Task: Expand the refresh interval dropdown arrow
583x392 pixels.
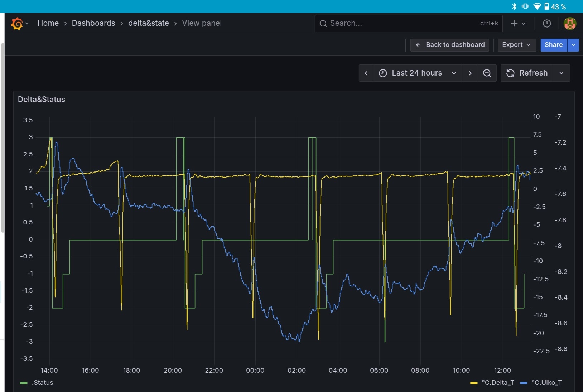Action: coord(562,73)
